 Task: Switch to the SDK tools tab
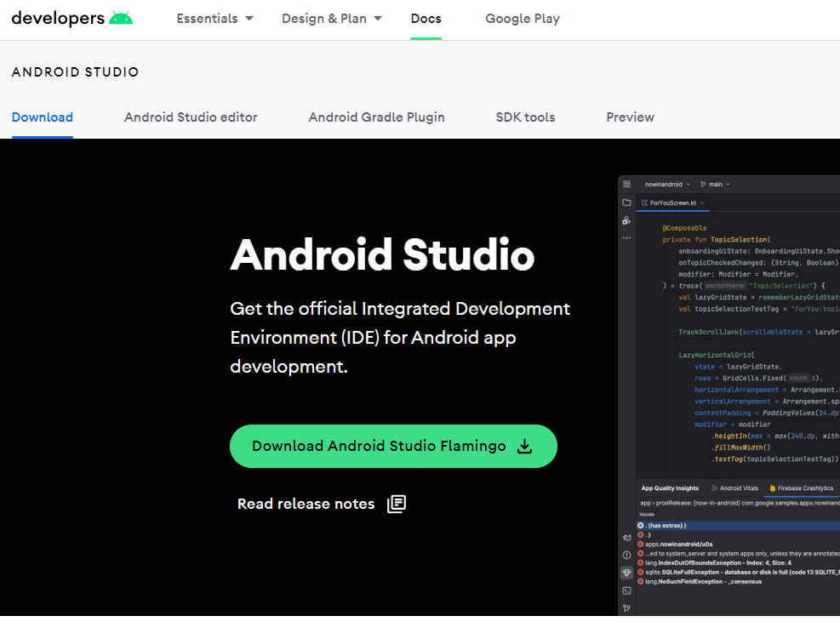tap(525, 117)
